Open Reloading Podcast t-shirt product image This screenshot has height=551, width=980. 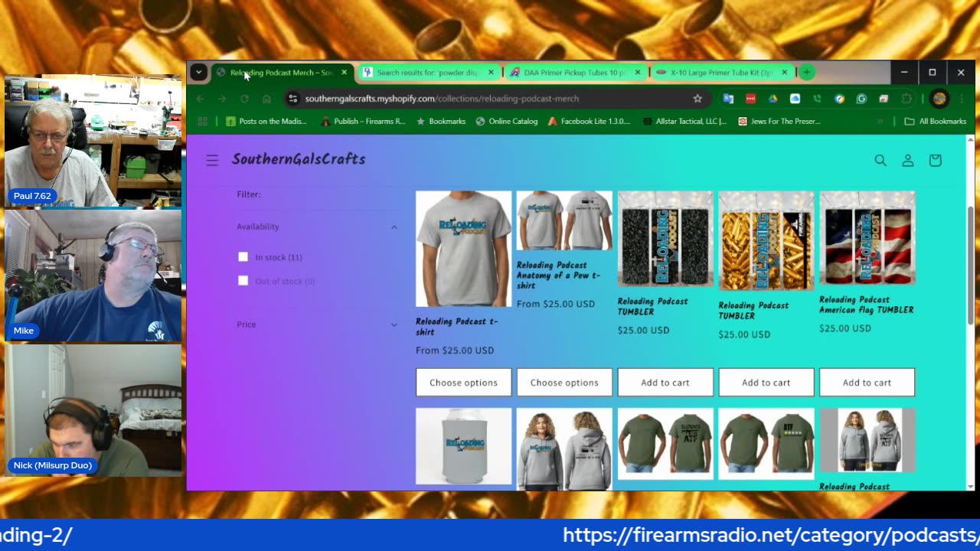click(x=463, y=249)
